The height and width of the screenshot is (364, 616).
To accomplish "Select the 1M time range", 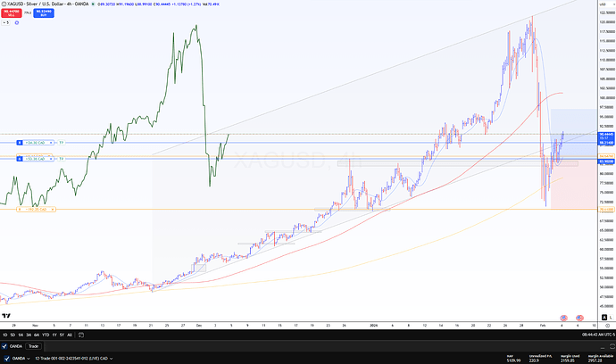I will pos(21,335).
